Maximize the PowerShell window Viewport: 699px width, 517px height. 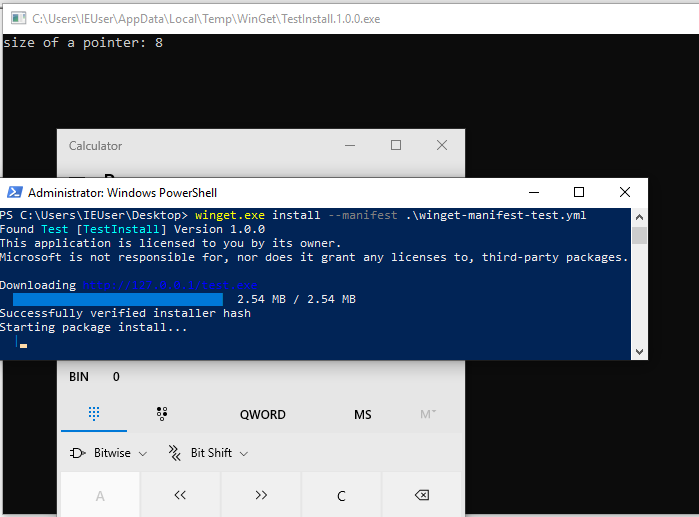(x=579, y=193)
